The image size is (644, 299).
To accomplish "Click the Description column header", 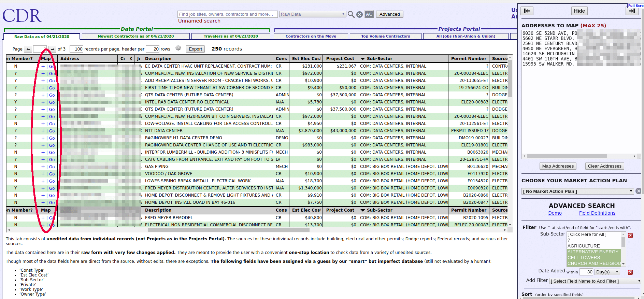I will [207, 59].
